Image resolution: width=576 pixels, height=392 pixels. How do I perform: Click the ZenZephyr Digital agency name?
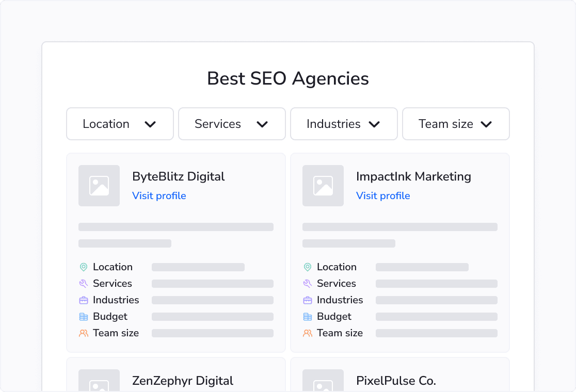click(183, 381)
